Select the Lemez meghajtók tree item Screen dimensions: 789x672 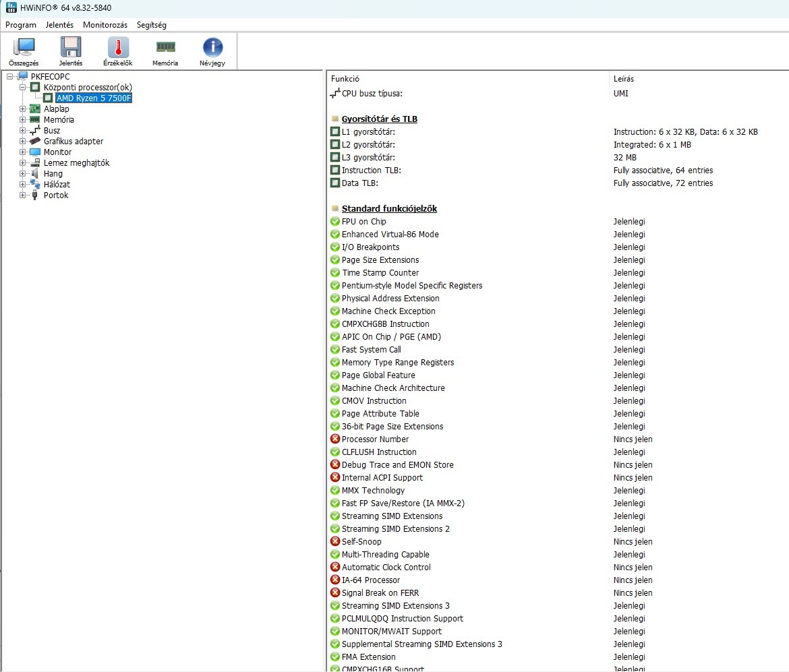(x=76, y=163)
